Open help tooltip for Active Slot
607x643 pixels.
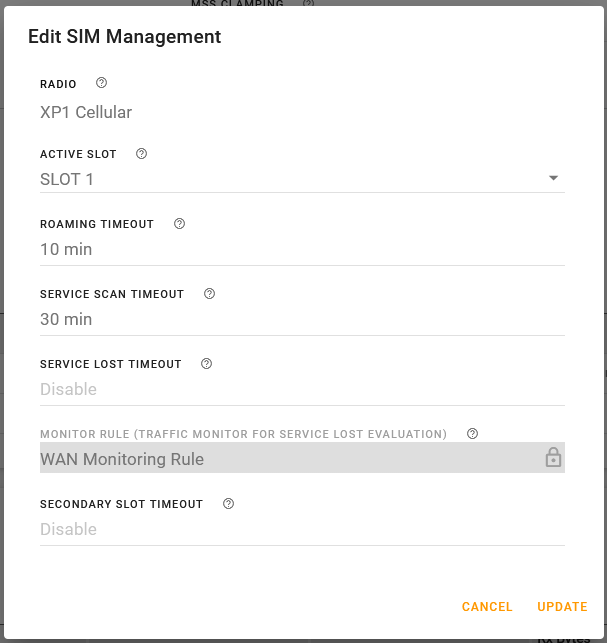coord(141,154)
